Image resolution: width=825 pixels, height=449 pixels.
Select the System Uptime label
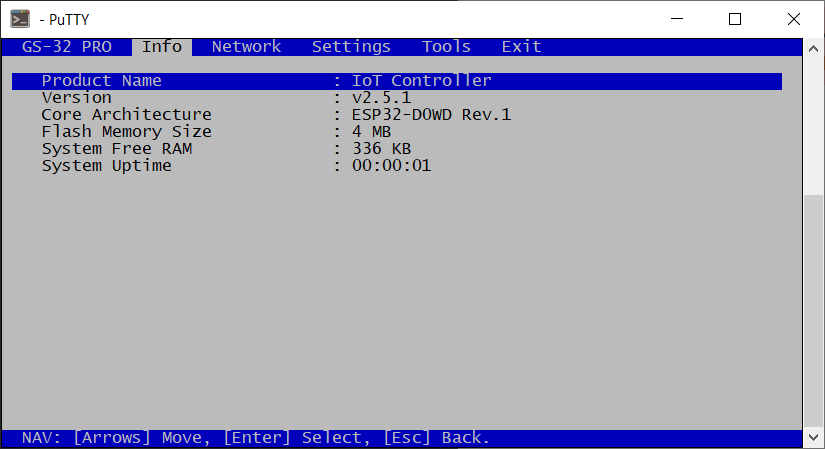click(x=107, y=166)
